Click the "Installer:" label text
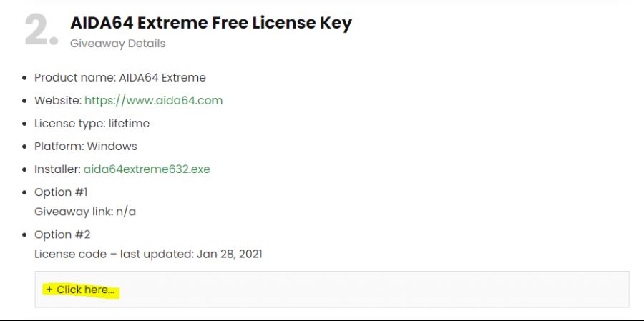The height and width of the screenshot is (321, 644). click(x=57, y=169)
